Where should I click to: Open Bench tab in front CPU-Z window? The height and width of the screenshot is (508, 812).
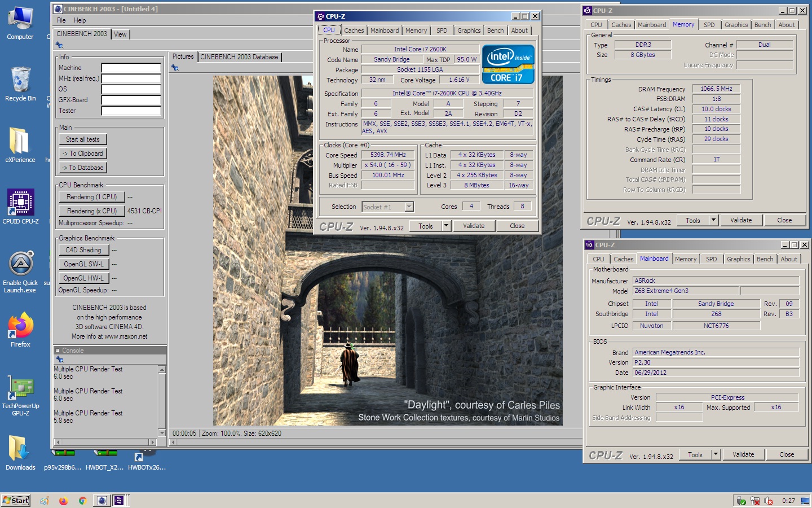click(496, 30)
